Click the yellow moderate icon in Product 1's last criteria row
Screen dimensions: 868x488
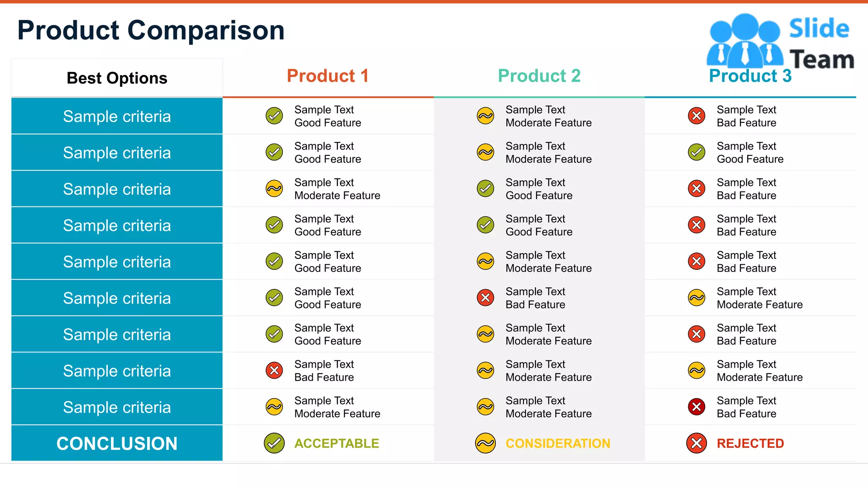274,407
